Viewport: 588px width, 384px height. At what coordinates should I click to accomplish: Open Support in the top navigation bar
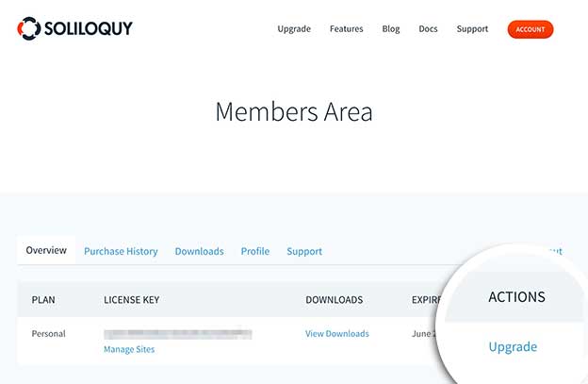coord(472,29)
